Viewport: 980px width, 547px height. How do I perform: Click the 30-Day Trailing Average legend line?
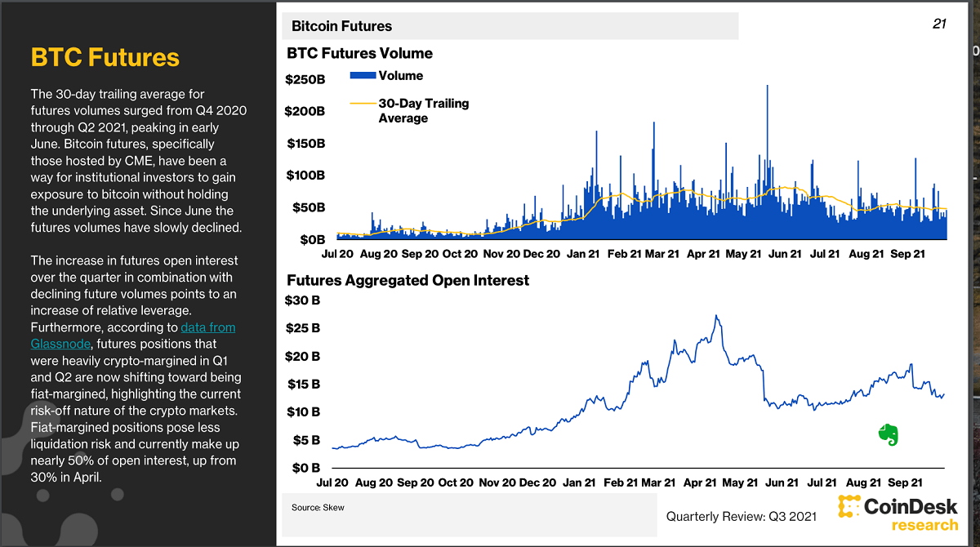pos(363,104)
